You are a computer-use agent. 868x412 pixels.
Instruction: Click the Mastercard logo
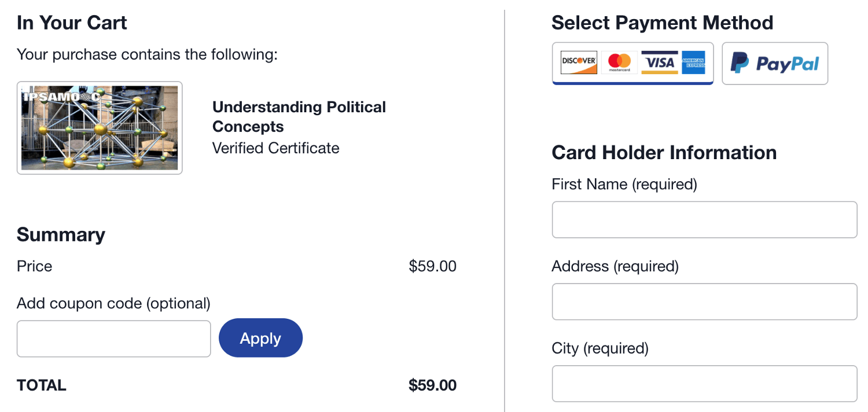coord(619,62)
